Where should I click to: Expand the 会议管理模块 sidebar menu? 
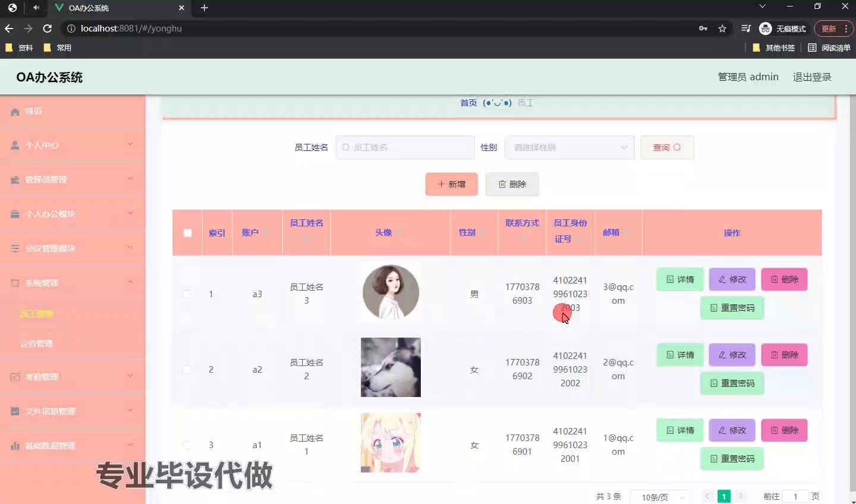coord(73,248)
